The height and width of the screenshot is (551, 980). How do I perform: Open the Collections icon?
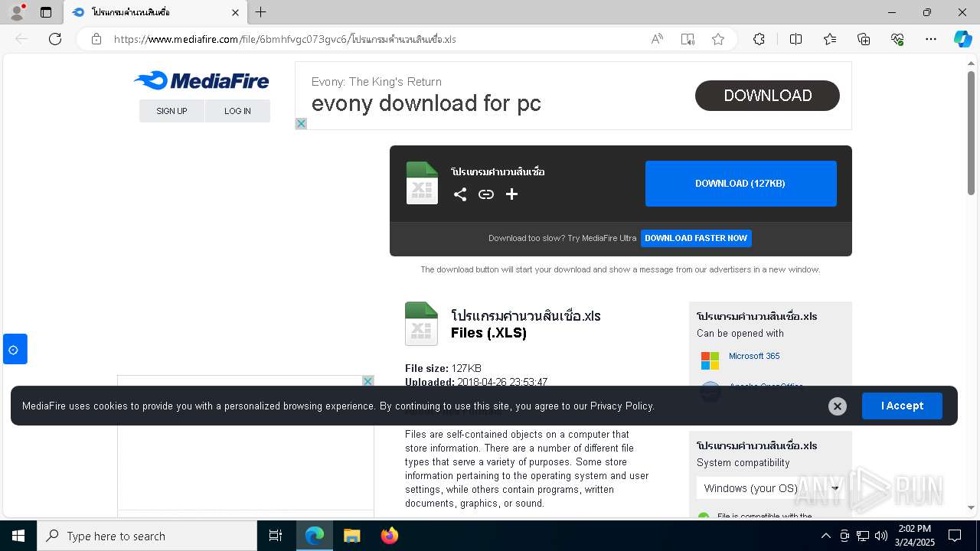click(x=864, y=39)
